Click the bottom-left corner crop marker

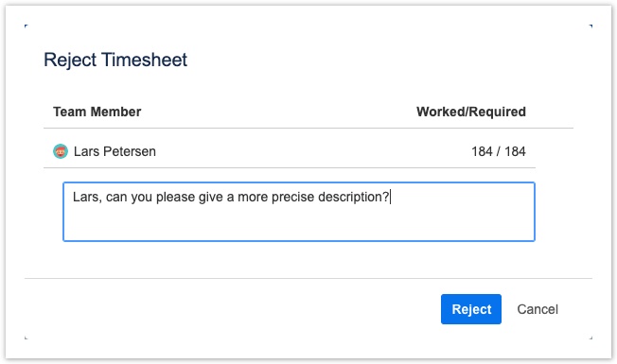26,338
